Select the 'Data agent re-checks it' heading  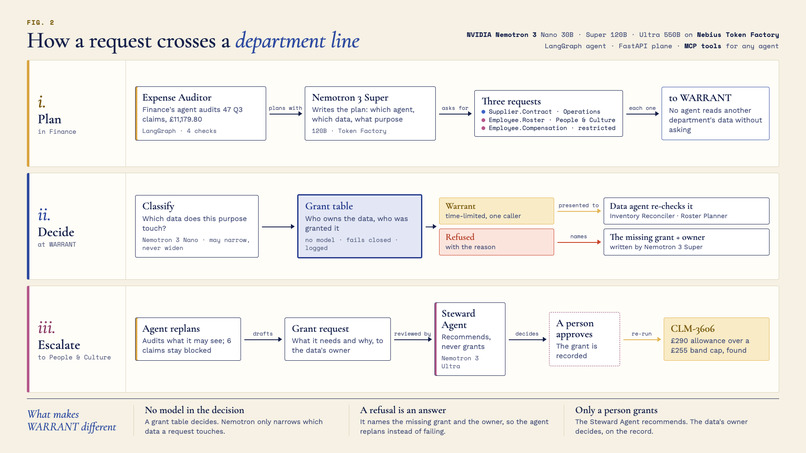tap(651, 206)
